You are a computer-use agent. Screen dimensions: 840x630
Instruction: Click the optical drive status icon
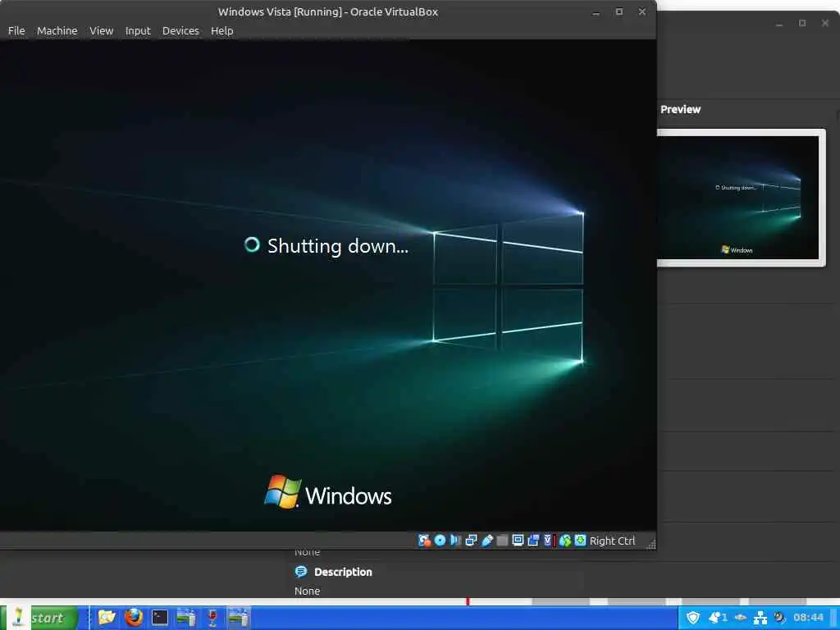pyautogui.click(x=440, y=541)
